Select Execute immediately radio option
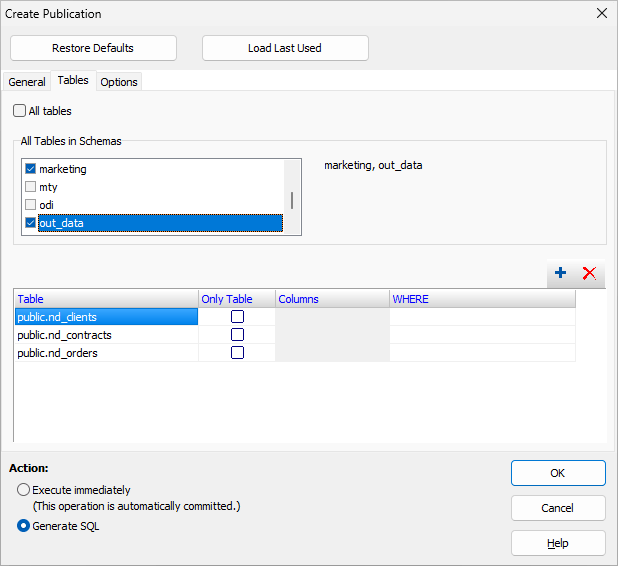The width and height of the screenshot is (618, 566). tap(23, 490)
